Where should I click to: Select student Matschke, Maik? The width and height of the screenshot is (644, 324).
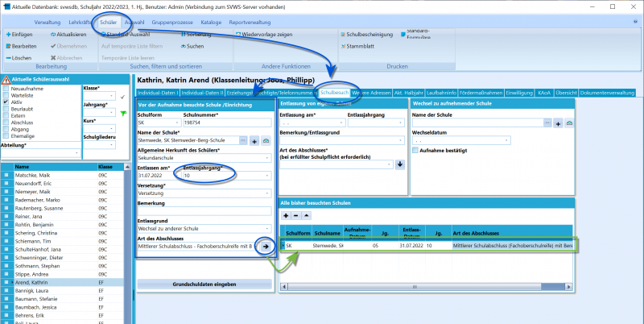pyautogui.click(x=62, y=175)
